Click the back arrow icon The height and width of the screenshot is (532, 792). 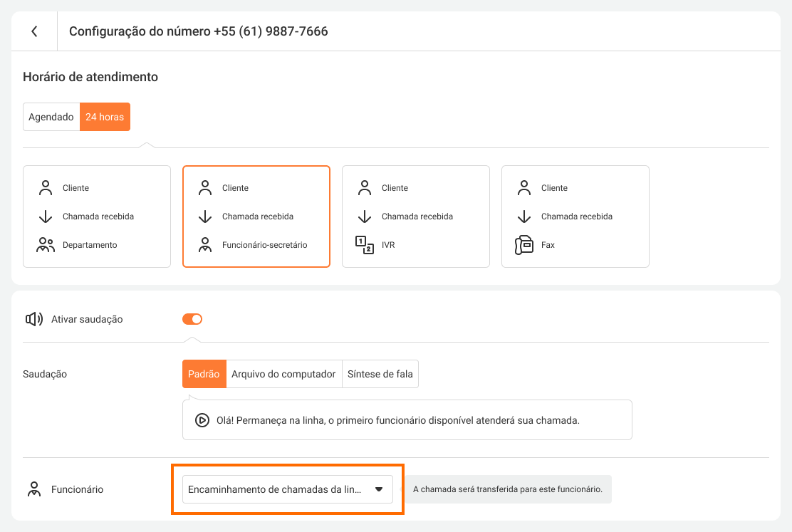point(34,31)
